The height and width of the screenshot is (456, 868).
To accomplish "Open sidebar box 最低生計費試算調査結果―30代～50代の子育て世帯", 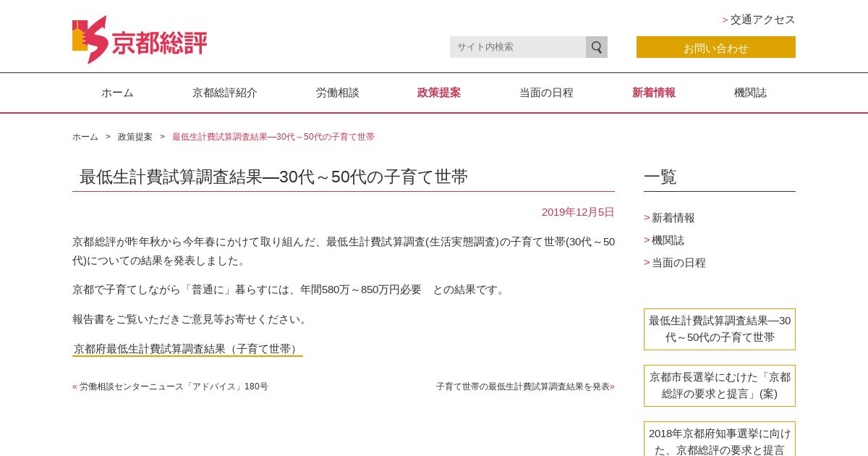I will coord(720,329).
